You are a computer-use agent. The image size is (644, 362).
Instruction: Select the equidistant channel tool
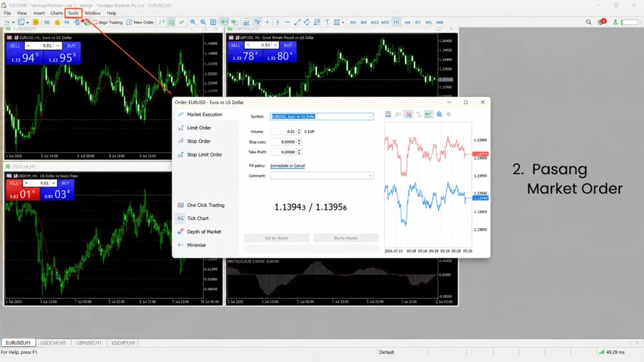(307, 22)
